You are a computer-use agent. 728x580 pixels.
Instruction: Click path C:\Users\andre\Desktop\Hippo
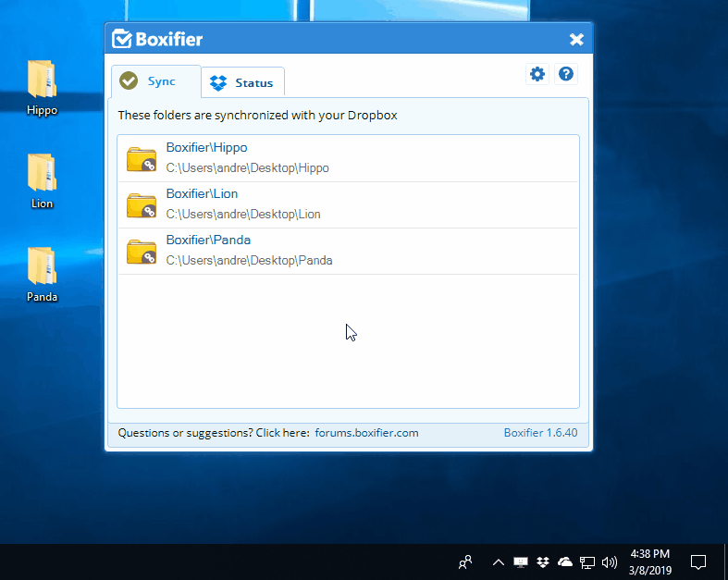pos(248,168)
